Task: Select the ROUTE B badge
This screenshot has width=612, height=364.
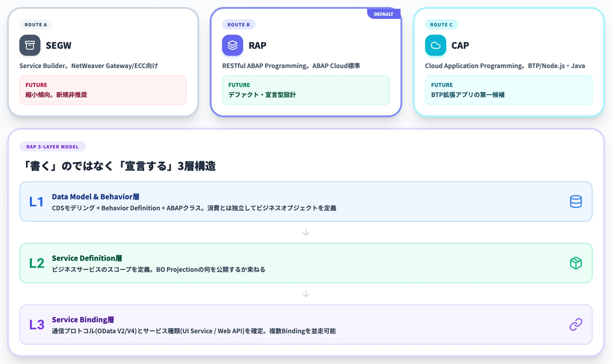Action: click(239, 25)
